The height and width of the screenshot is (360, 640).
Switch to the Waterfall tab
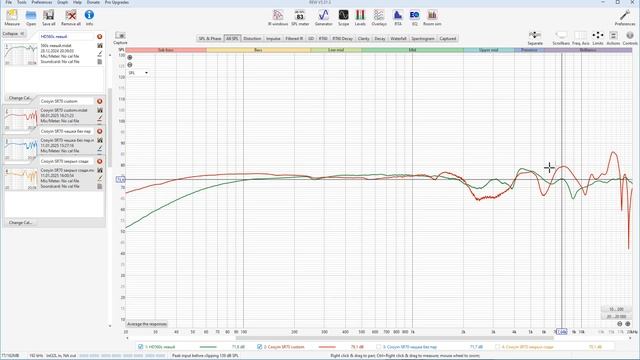[x=398, y=38]
